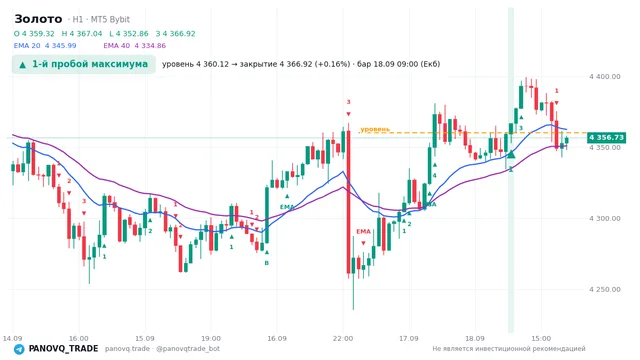Click the orange уровень level label

[375, 129]
